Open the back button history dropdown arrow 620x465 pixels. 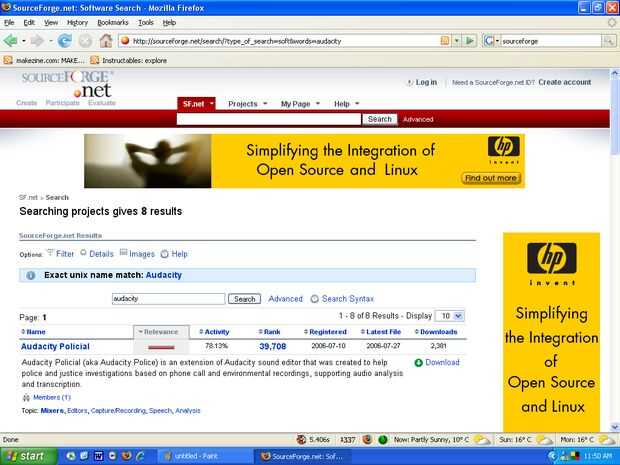tap(24, 40)
